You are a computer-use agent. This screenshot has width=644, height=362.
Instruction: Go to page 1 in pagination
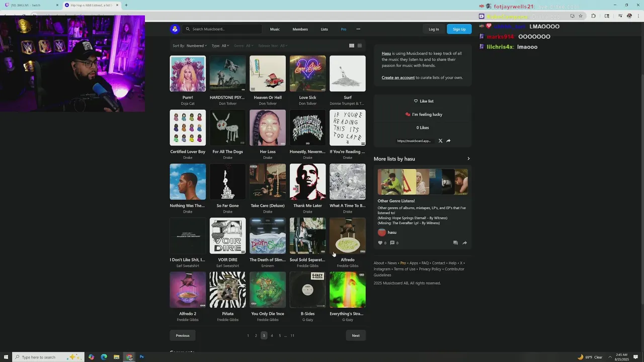coord(248,335)
